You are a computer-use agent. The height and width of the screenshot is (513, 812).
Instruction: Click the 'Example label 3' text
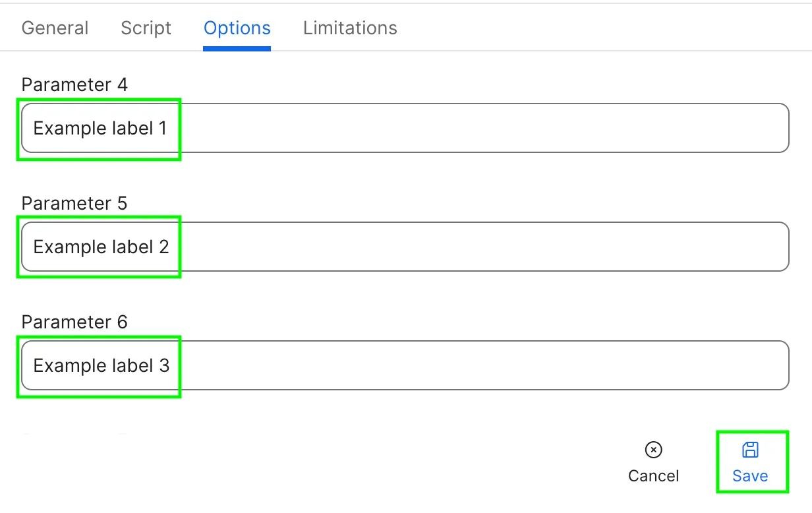pos(101,365)
